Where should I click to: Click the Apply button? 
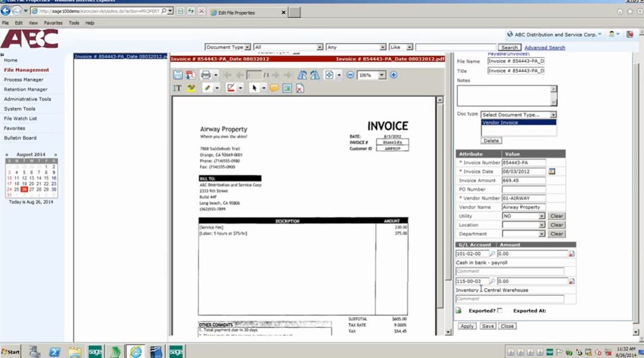click(x=467, y=326)
